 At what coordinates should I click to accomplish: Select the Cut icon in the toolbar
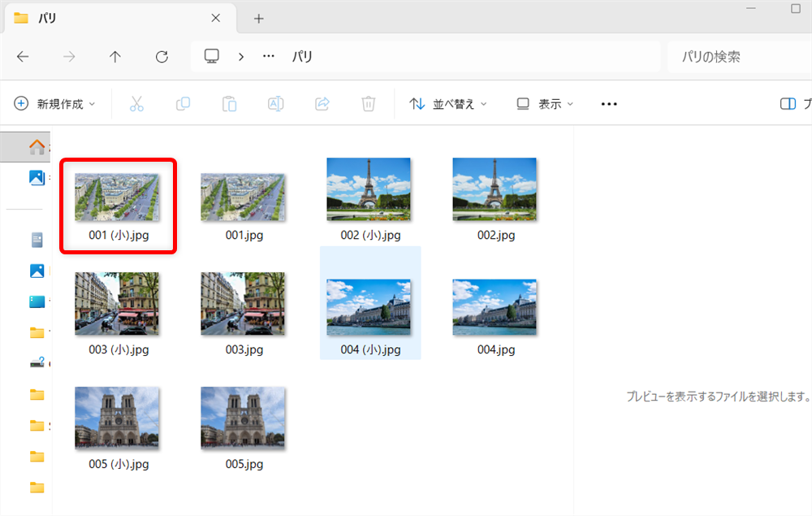(136, 103)
